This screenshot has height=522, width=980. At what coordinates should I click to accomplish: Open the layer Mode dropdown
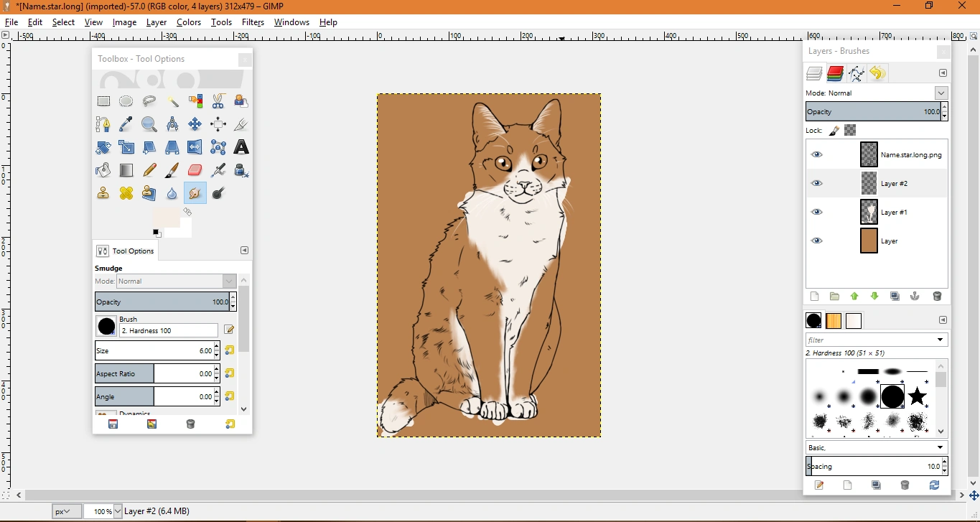click(941, 93)
